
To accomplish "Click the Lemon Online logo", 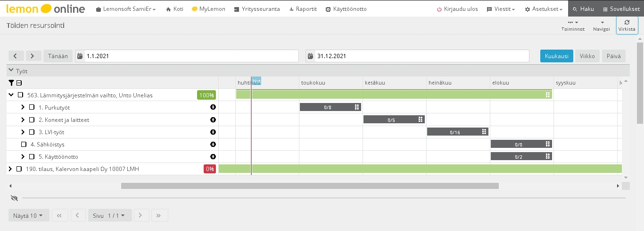I will pyautogui.click(x=46, y=9).
